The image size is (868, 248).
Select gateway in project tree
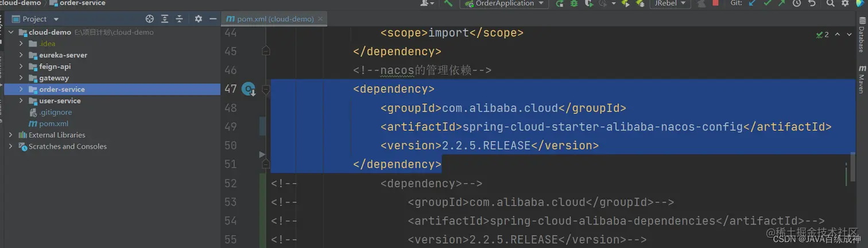54,78
